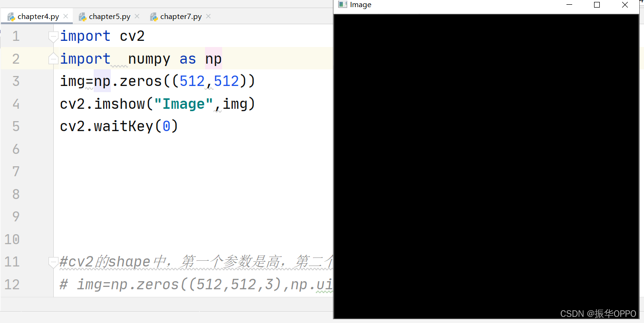Click the Python icon on chapter5.py tab
The image size is (644, 323).
[x=82, y=16]
